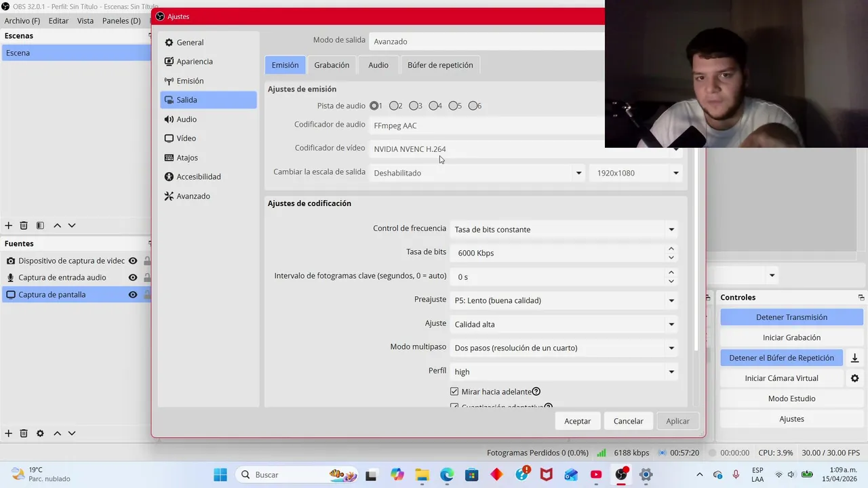This screenshot has height=488, width=868.
Task: Switch to the Audio output tab
Action: [x=378, y=65]
